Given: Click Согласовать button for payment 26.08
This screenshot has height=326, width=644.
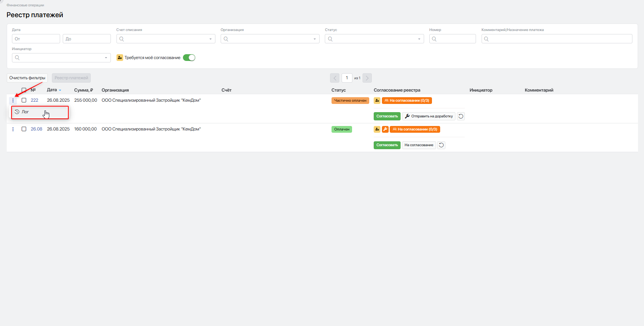Looking at the screenshot, I should 387,145.
